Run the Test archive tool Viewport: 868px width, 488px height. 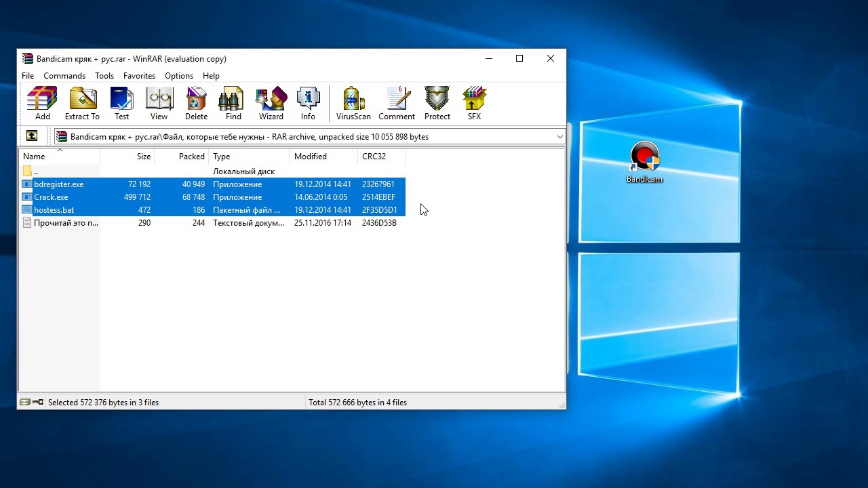pyautogui.click(x=121, y=104)
